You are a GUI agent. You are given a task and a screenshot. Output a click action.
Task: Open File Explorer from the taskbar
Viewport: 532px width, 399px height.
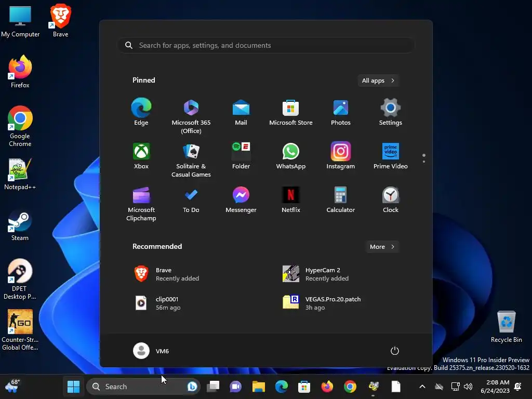tap(259, 387)
